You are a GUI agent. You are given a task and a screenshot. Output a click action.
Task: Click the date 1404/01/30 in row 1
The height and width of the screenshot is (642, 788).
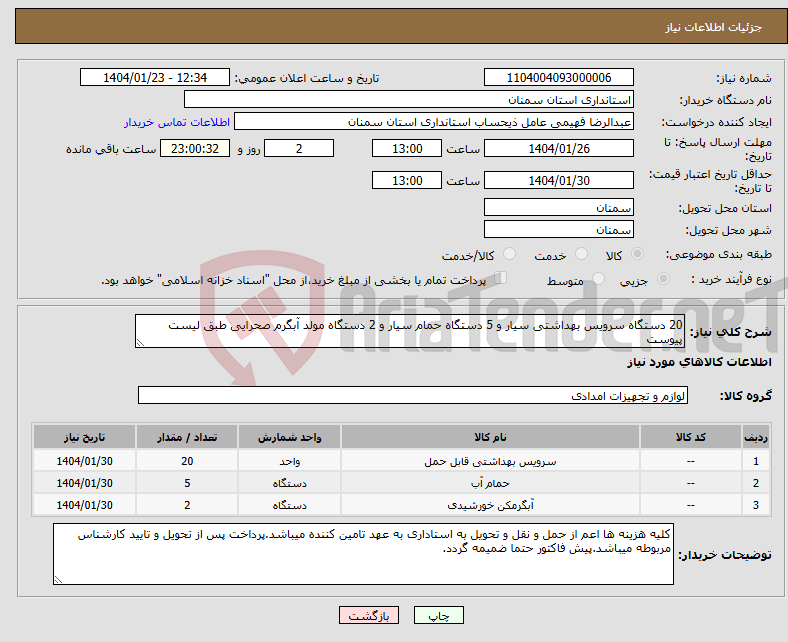pos(84,461)
